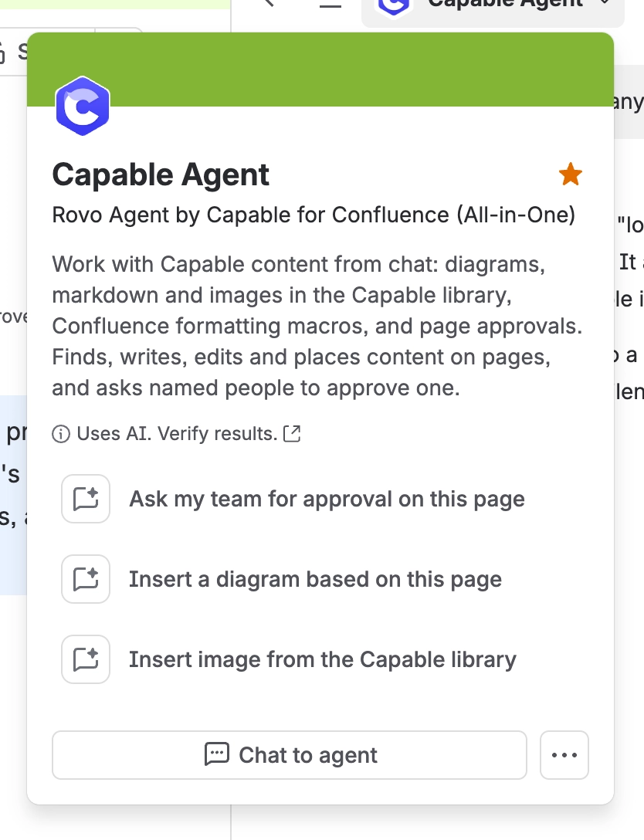Click the orange favorite star icon
The width and height of the screenshot is (644, 840).
coord(570,174)
